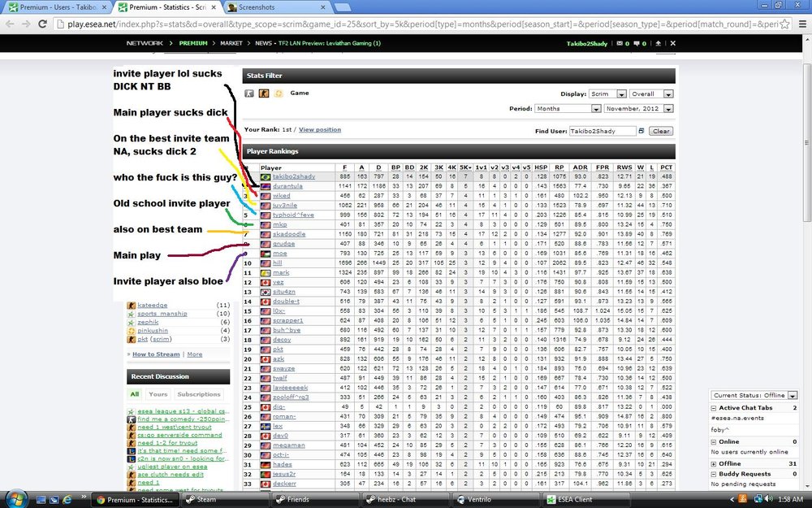
Task: Switch to Screenshots browser tab
Action: point(278,7)
